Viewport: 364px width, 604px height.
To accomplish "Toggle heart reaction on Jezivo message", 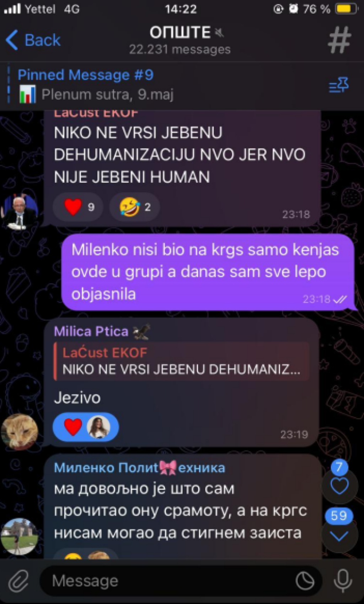I will pyautogui.click(x=86, y=427).
